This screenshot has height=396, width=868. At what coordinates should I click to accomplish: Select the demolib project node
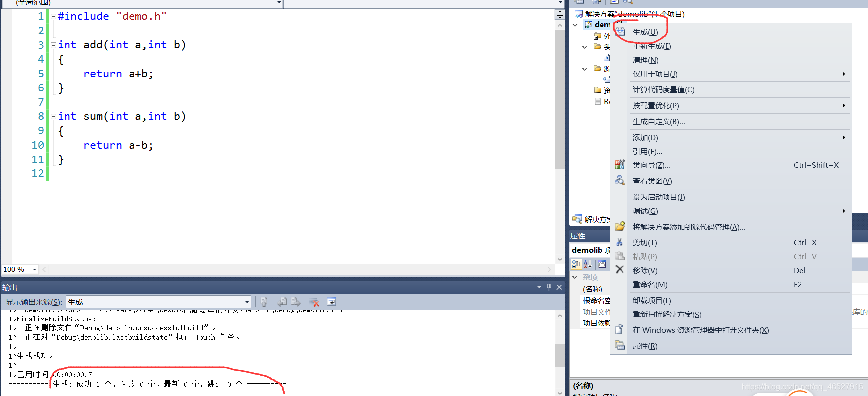[598, 24]
